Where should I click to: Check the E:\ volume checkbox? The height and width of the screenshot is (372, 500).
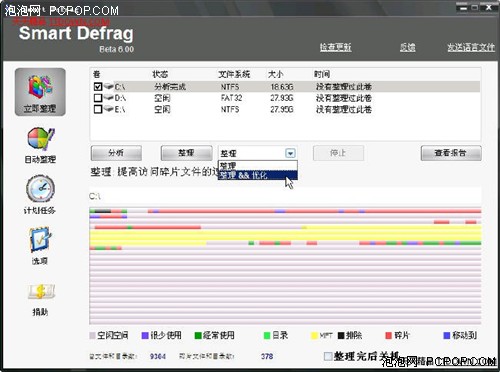click(98, 109)
